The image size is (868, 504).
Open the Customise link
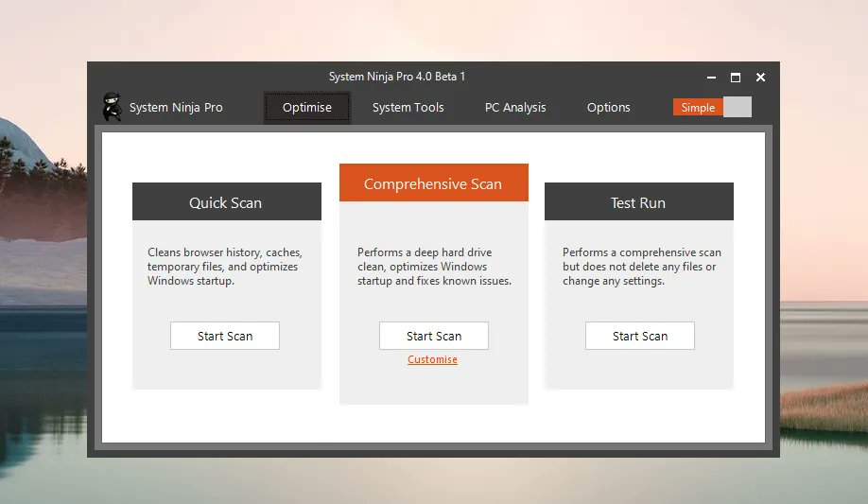coord(432,359)
